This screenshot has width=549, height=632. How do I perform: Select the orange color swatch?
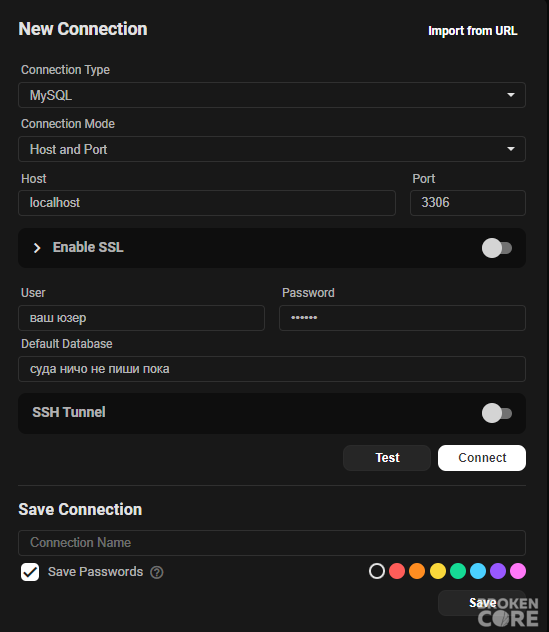click(417, 571)
